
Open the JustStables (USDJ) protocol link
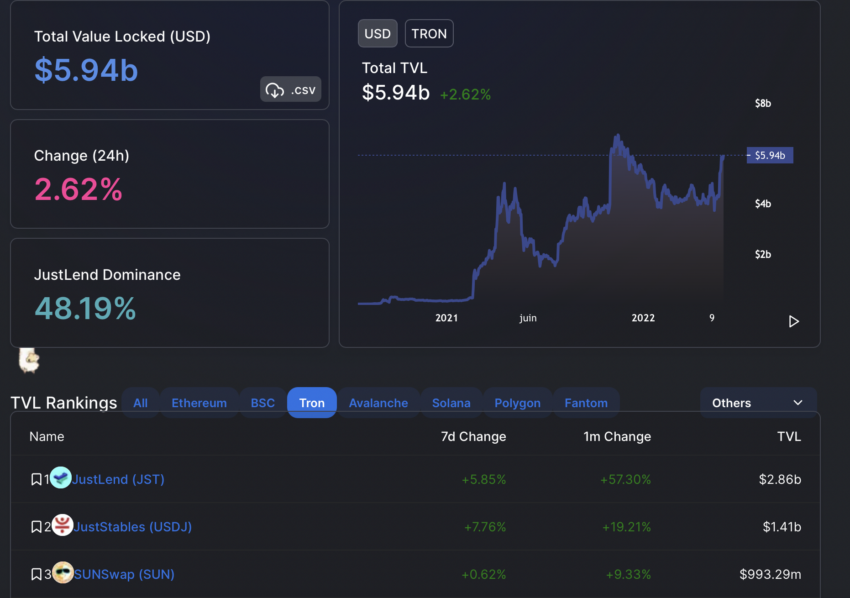[133, 526]
